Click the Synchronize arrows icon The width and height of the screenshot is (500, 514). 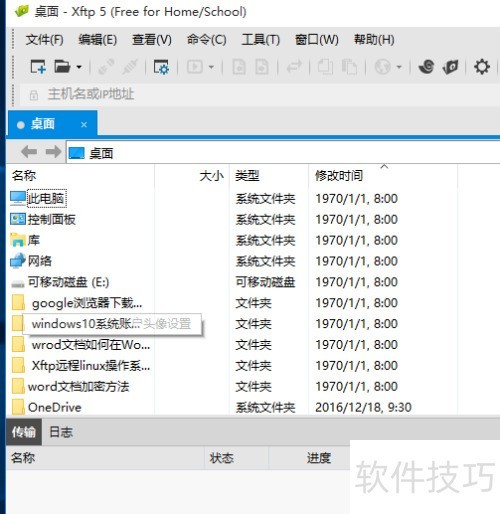(x=294, y=67)
